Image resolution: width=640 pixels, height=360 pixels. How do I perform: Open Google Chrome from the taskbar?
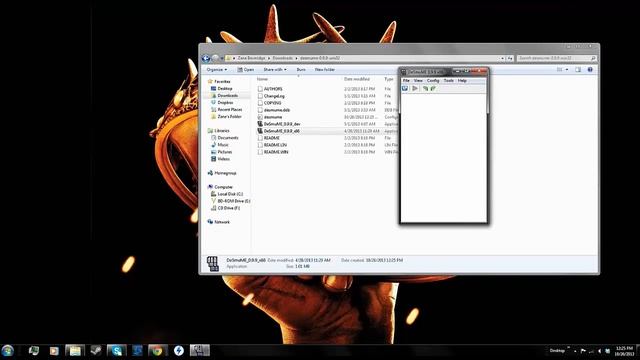pyautogui.click(x=158, y=350)
